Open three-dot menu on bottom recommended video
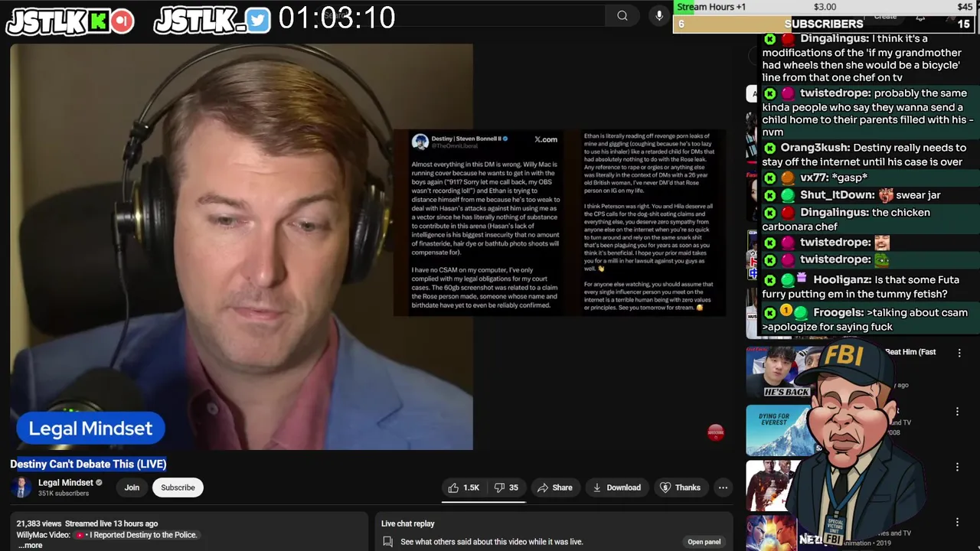The image size is (980, 551). (x=957, y=522)
